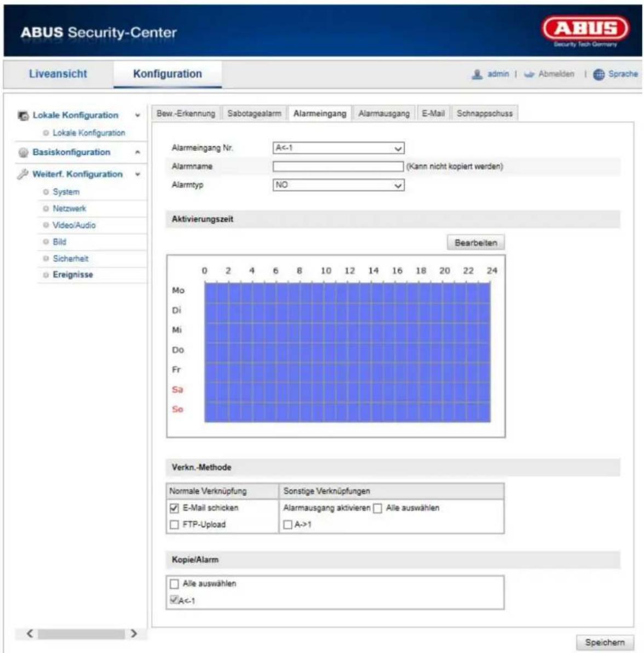This screenshot has height=653, width=644.
Task: Click the Wednesday (Mi) schedule bar
Action: coord(347,333)
